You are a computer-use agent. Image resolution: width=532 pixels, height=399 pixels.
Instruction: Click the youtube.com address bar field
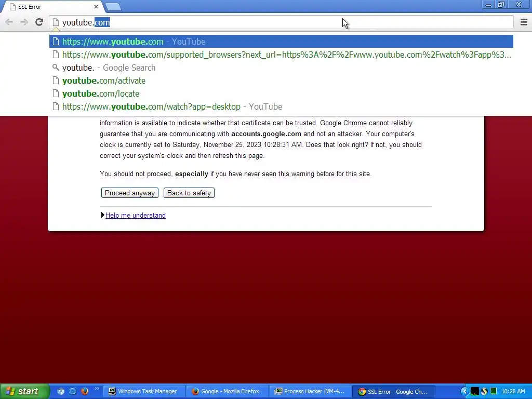281,22
